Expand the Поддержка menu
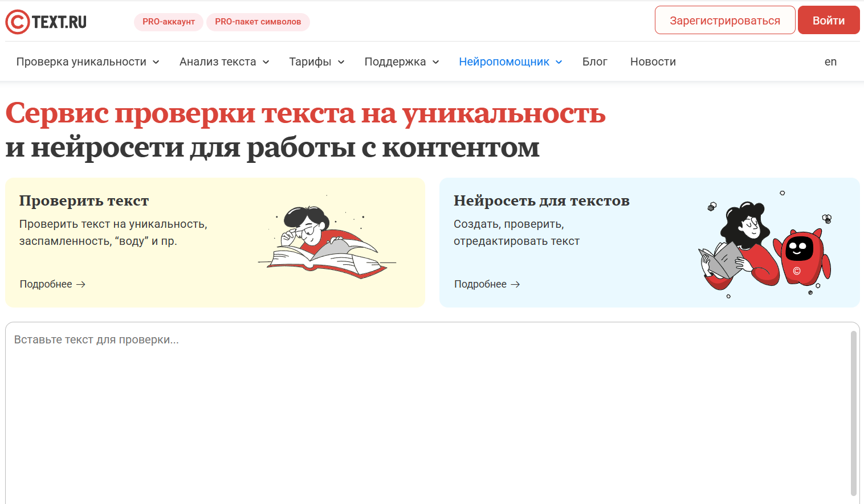 [401, 62]
